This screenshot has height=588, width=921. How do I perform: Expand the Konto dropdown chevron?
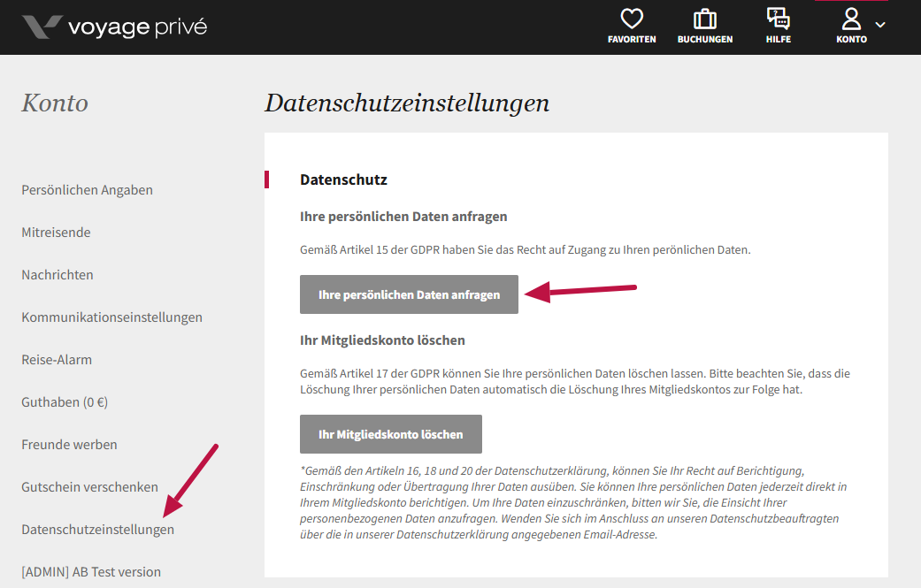click(x=880, y=24)
